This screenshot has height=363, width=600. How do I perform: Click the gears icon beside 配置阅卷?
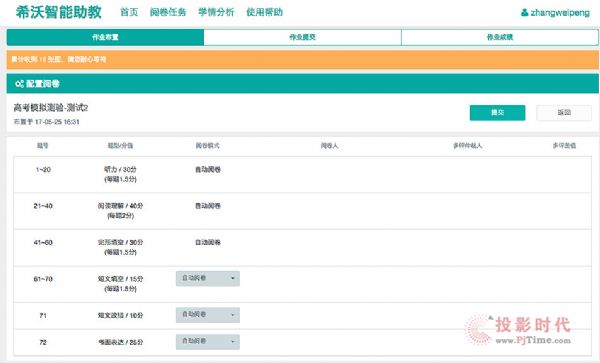click(x=19, y=84)
